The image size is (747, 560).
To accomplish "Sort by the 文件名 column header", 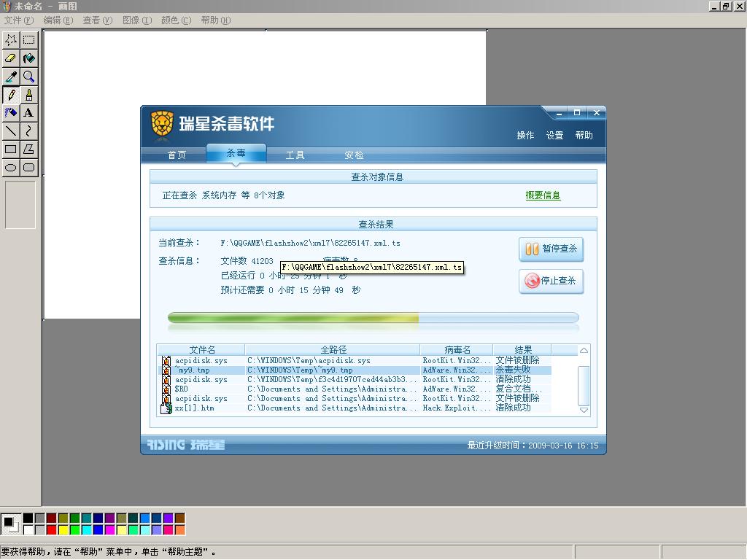I will 202,349.
